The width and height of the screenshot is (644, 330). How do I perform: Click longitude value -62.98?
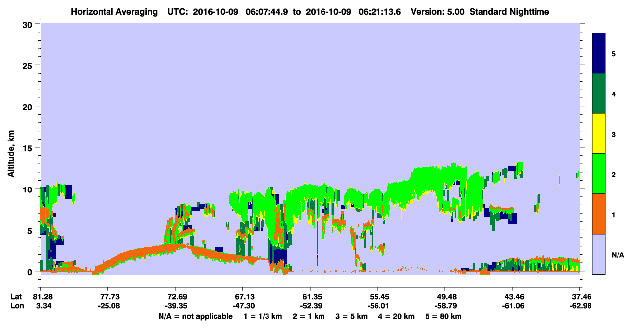pyautogui.click(x=580, y=306)
